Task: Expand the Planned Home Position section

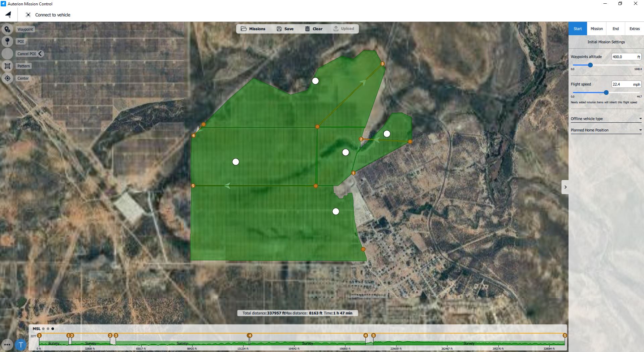Action: tap(606, 130)
